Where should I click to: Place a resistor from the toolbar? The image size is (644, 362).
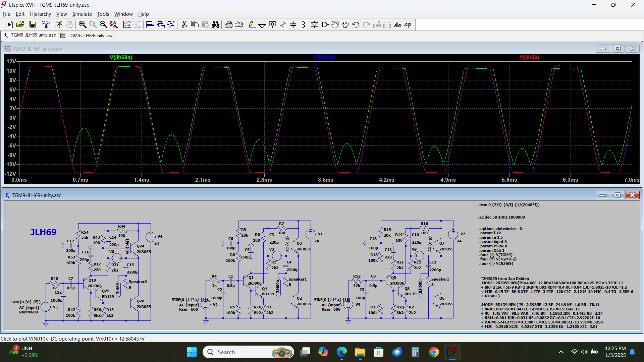[x=283, y=24]
